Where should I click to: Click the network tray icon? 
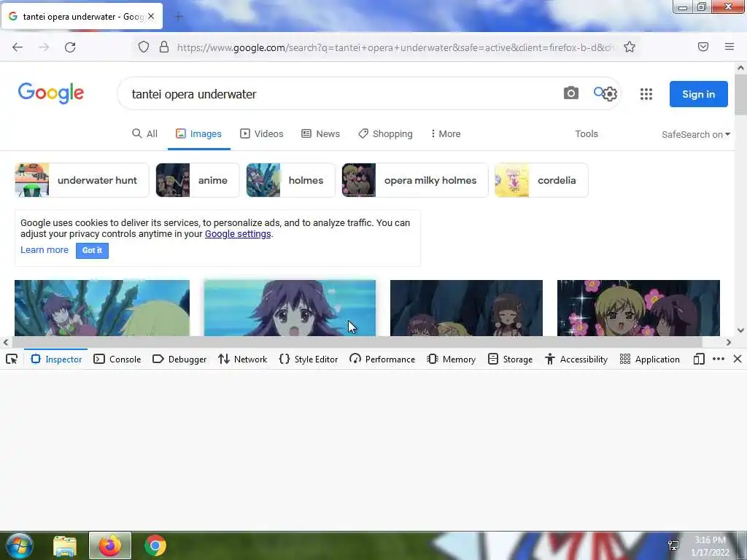tap(673, 545)
